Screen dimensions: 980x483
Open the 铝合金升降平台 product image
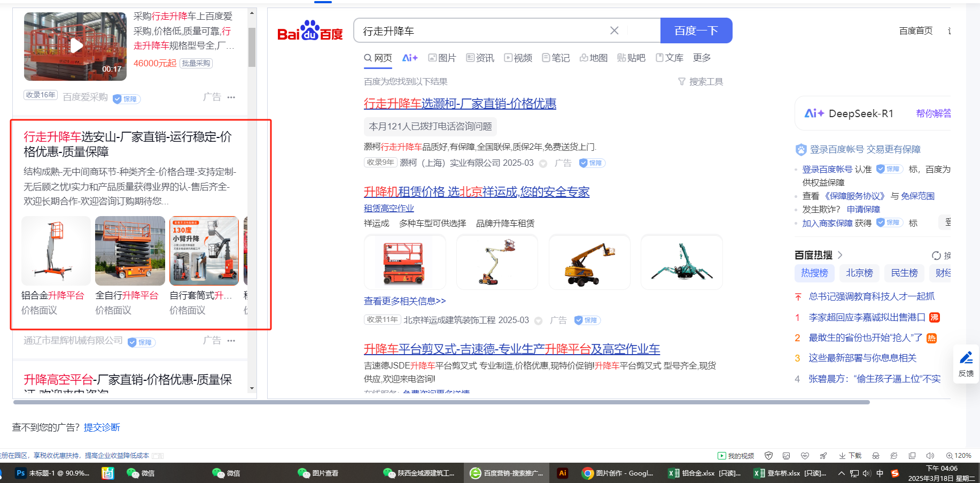point(56,251)
